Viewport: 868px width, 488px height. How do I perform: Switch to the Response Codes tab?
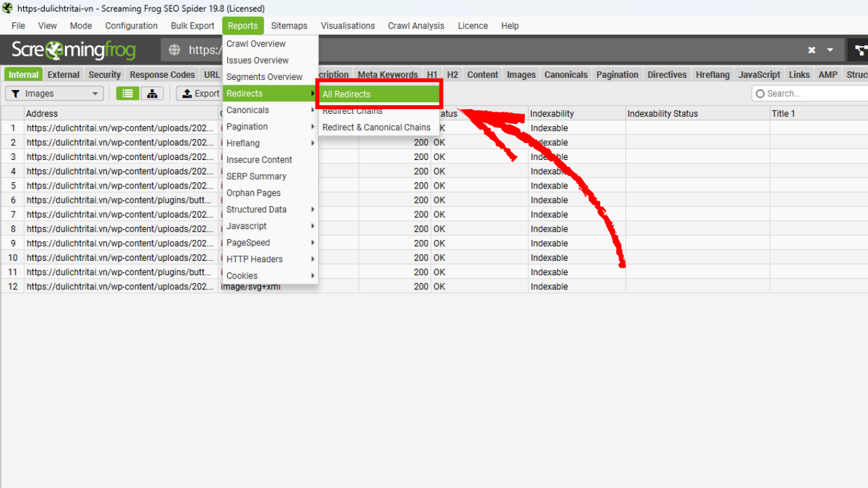[x=161, y=75]
